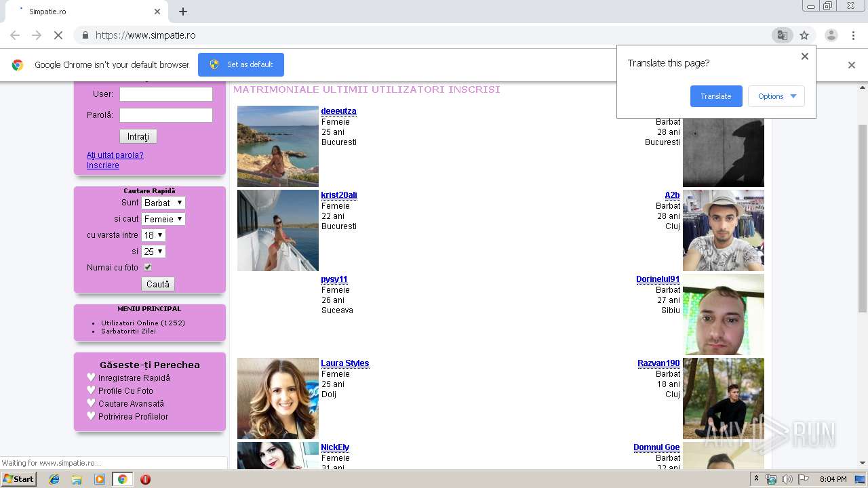868x488 pixels.
Task: Expand the translate Options dropdown
Action: (776, 96)
